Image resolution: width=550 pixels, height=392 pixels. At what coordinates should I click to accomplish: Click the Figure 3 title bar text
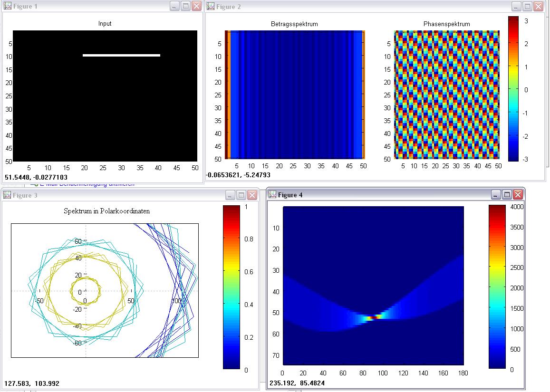pyautogui.click(x=25, y=195)
